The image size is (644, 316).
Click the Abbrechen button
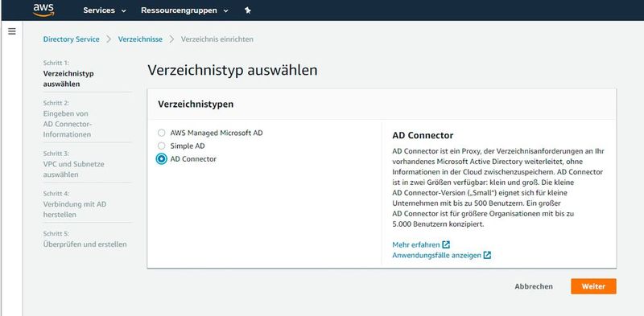click(534, 286)
